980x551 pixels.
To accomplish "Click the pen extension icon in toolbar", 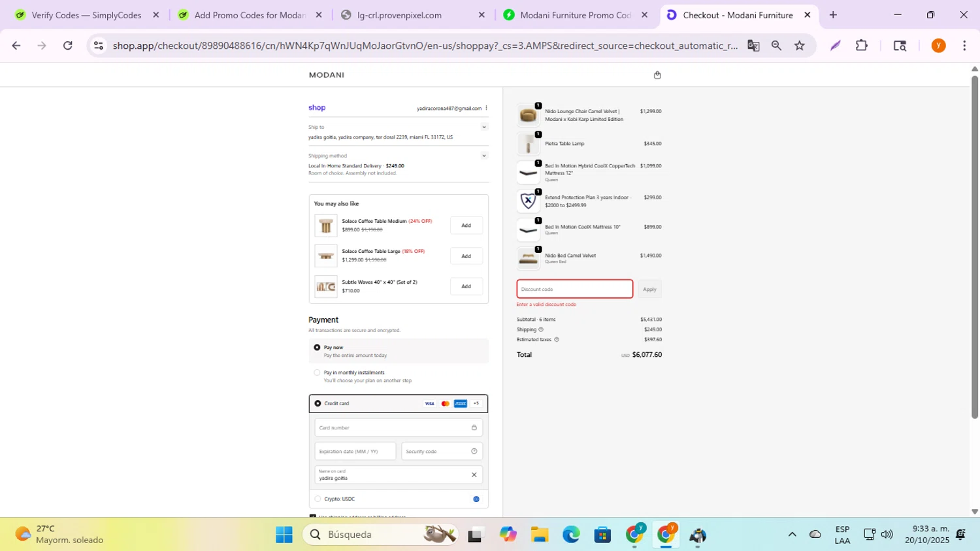I will coord(836,46).
